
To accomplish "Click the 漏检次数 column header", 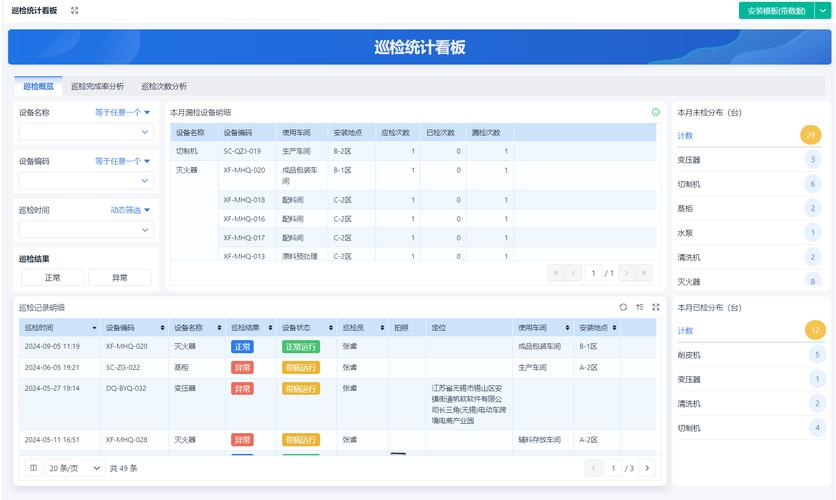I will coord(489,133).
